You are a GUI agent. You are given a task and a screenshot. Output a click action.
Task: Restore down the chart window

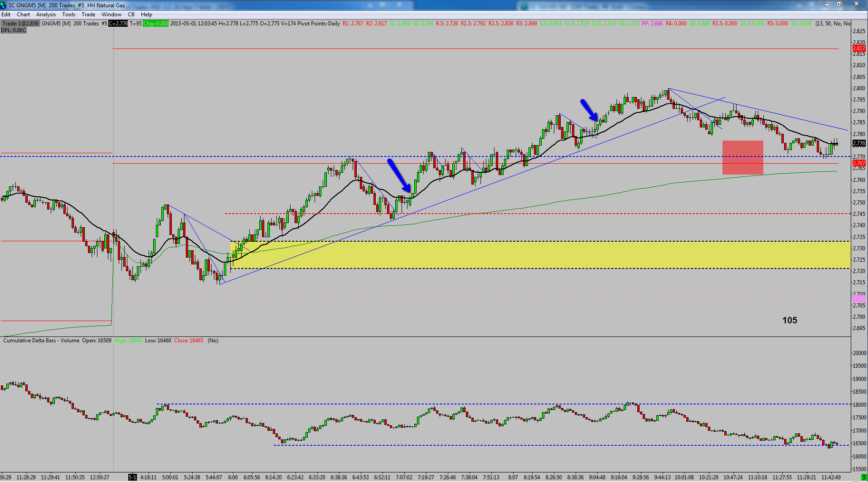tap(839, 4)
